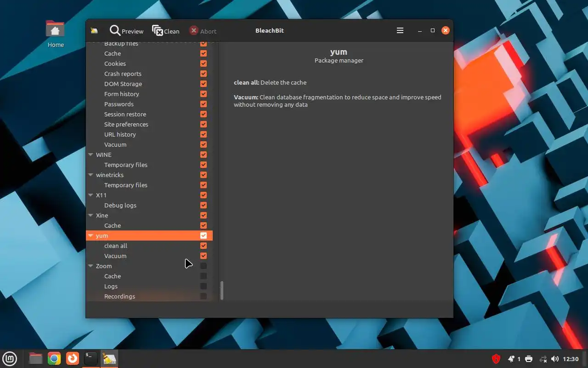Uncheck the Form history checkbox
Screen dimensions: 588x368
(204, 94)
